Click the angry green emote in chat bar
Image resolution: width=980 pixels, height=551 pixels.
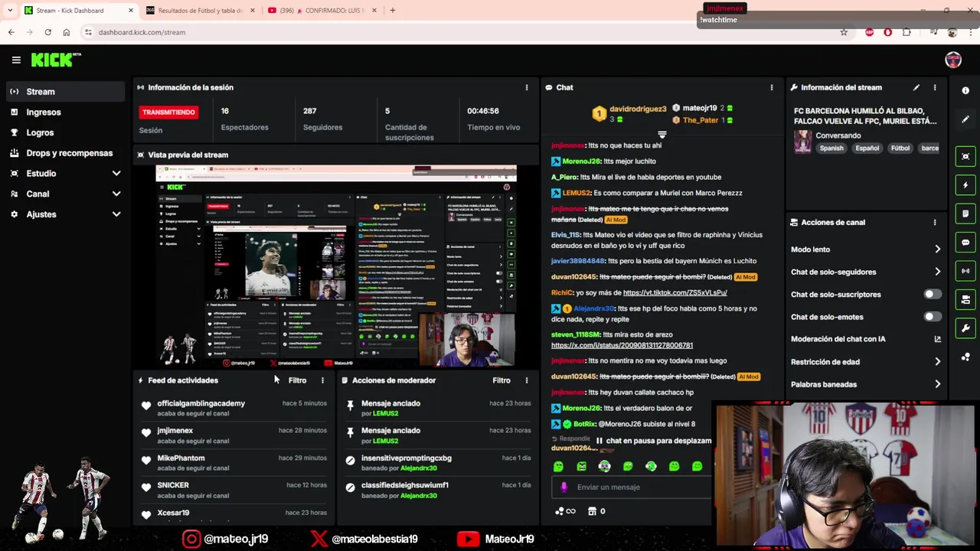[581, 466]
